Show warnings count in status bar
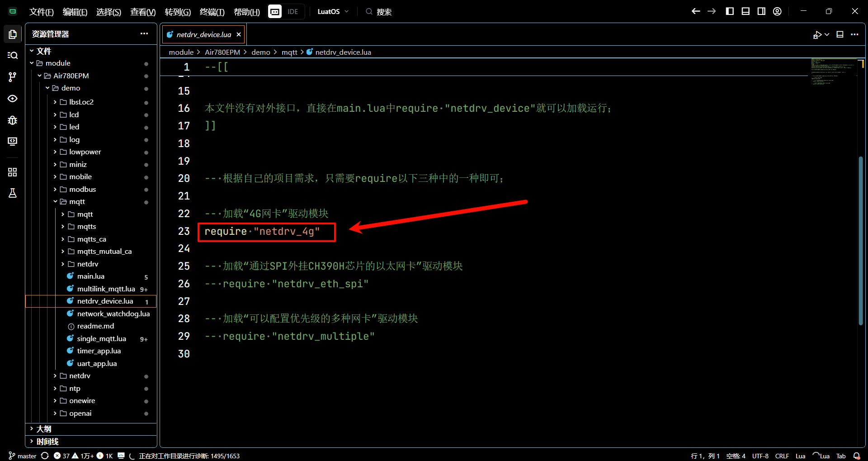 coord(83,456)
